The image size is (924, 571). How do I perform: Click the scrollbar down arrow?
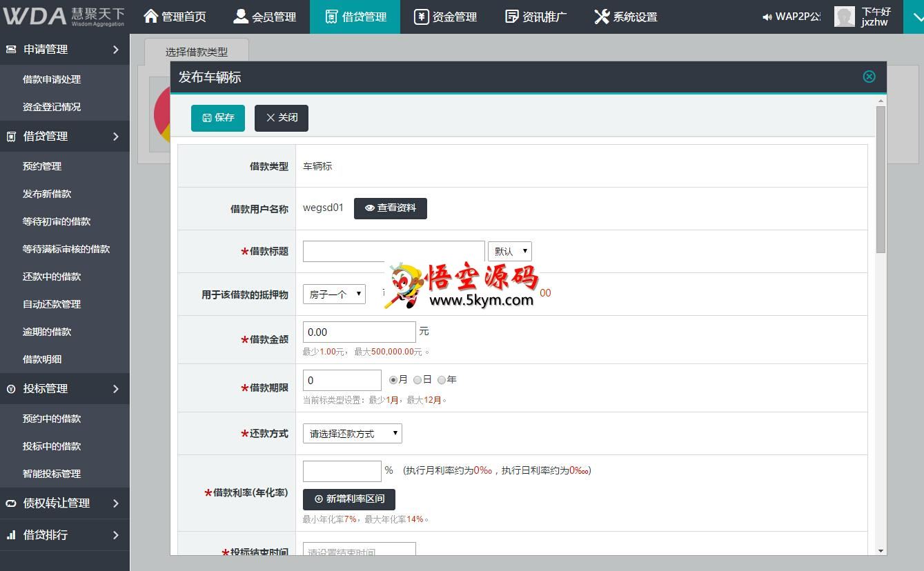[x=881, y=550]
